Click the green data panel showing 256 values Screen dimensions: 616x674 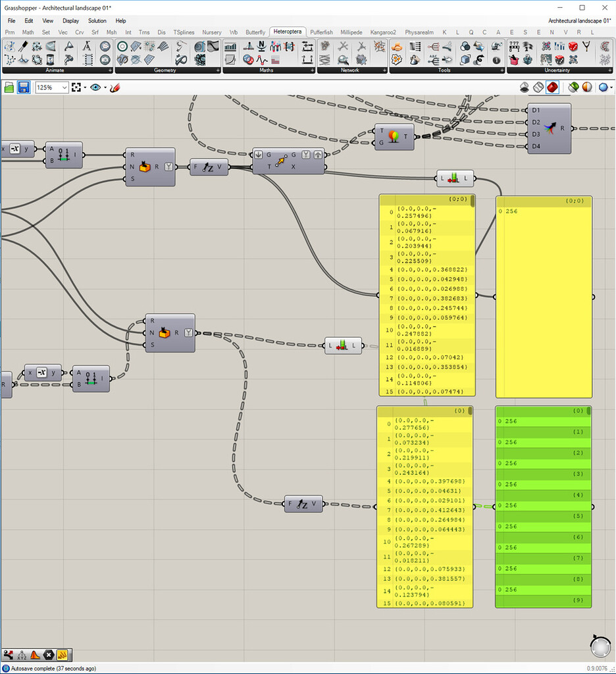(543, 507)
